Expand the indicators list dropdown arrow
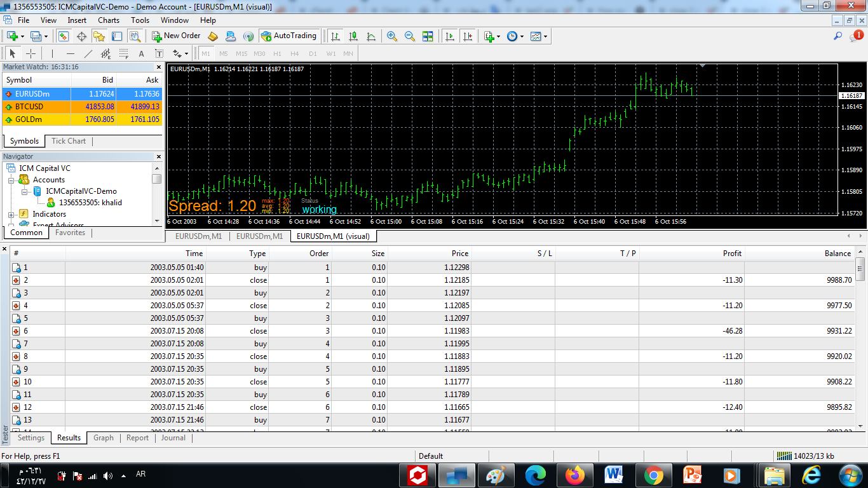868x488 pixels. (498, 37)
